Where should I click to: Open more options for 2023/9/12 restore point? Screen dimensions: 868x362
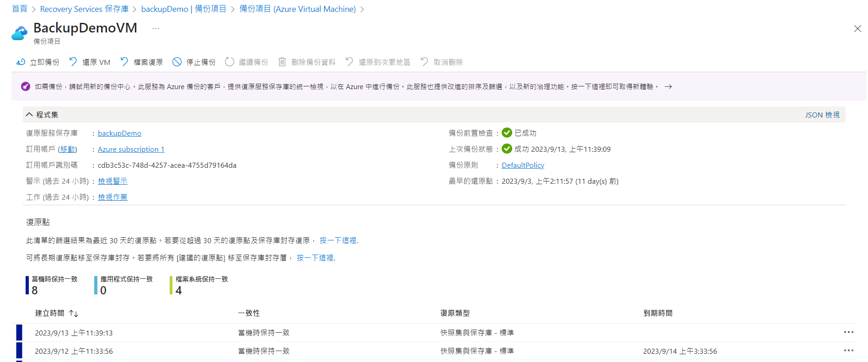(849, 351)
